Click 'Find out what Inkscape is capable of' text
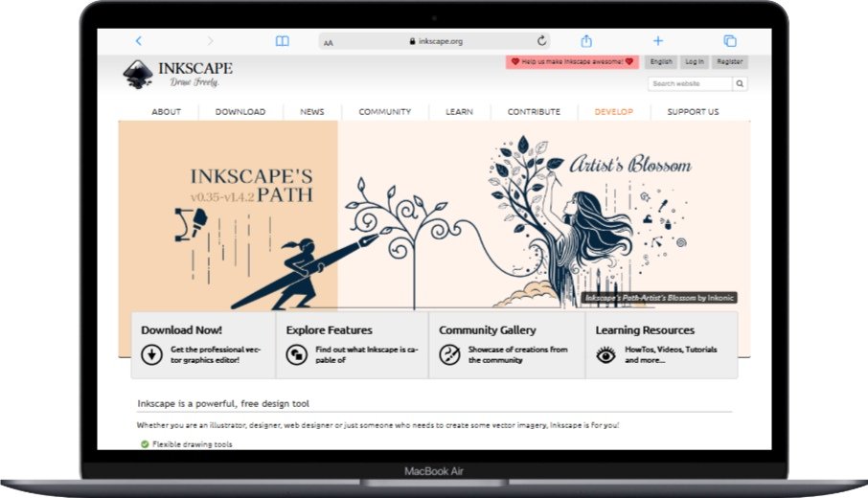Image resolution: width=868 pixels, height=498 pixels. coord(367,354)
